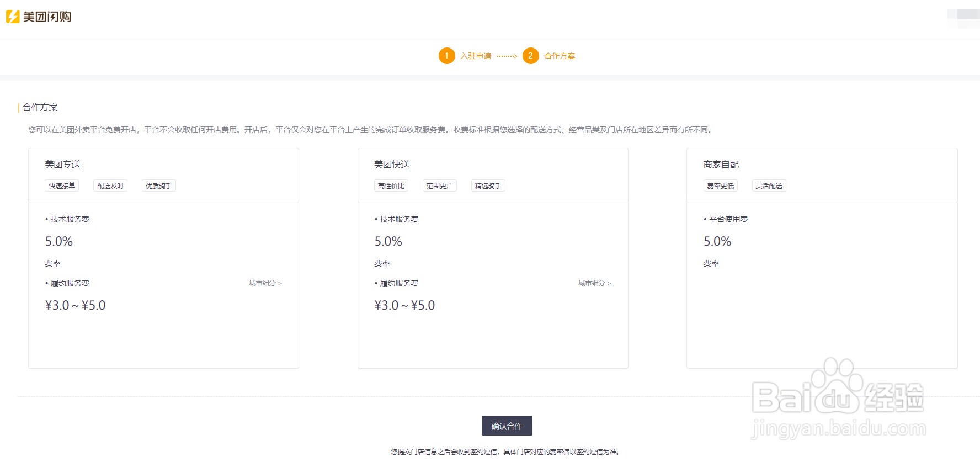Expand 城市细分 in 美团专送 card

(x=265, y=283)
